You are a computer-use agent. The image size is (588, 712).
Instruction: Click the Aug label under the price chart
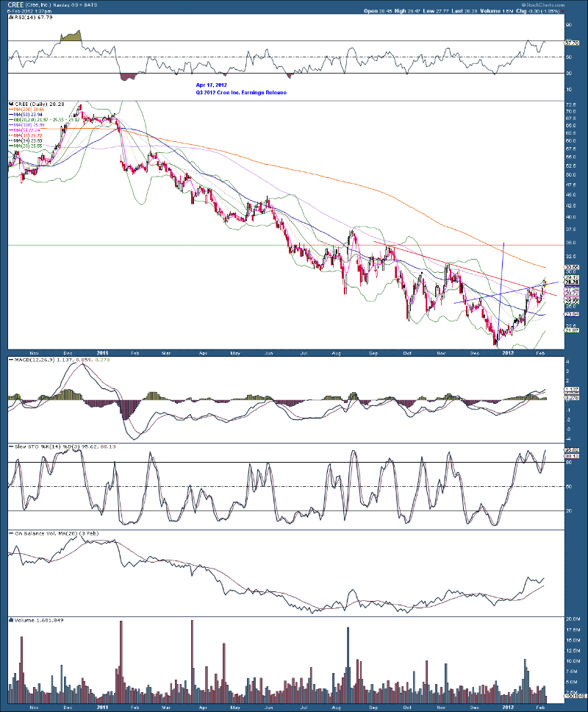tap(336, 353)
